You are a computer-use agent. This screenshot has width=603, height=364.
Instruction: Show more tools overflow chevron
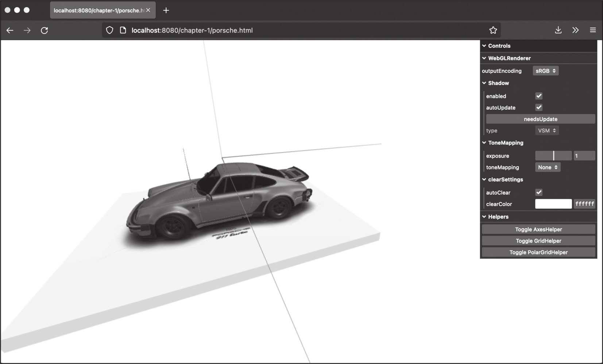coord(575,30)
